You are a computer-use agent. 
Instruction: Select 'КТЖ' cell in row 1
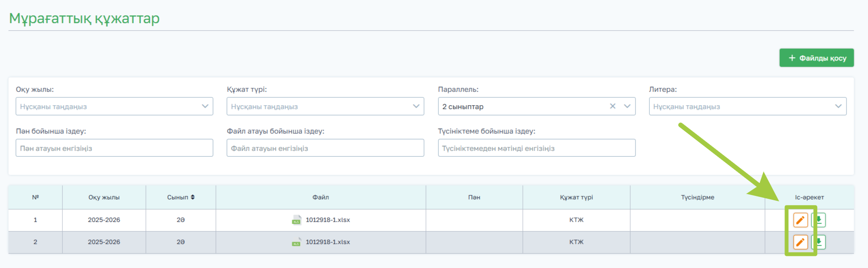click(576, 220)
